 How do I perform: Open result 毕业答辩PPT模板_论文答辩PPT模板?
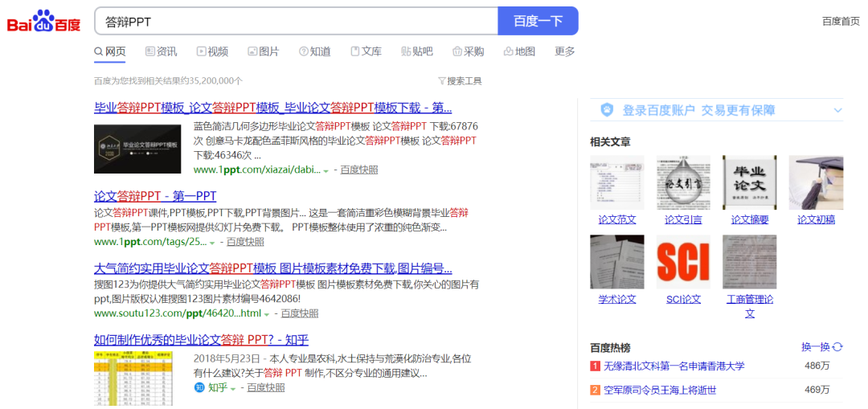(273, 108)
